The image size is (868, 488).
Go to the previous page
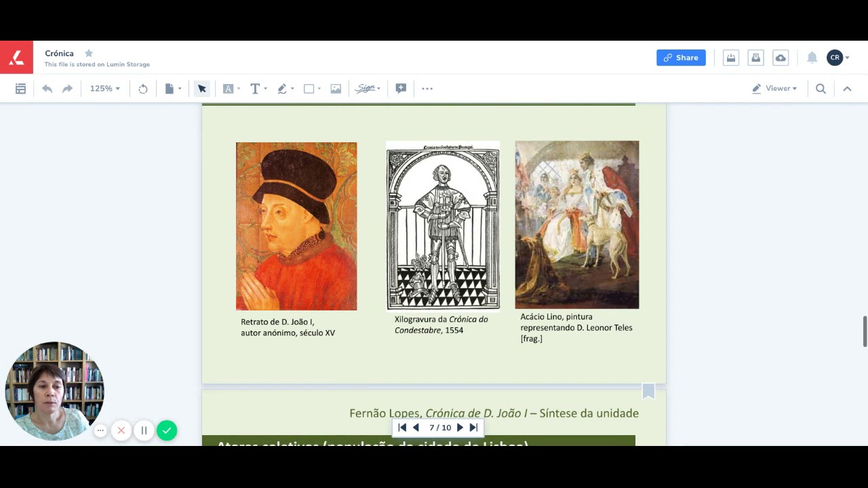416,428
